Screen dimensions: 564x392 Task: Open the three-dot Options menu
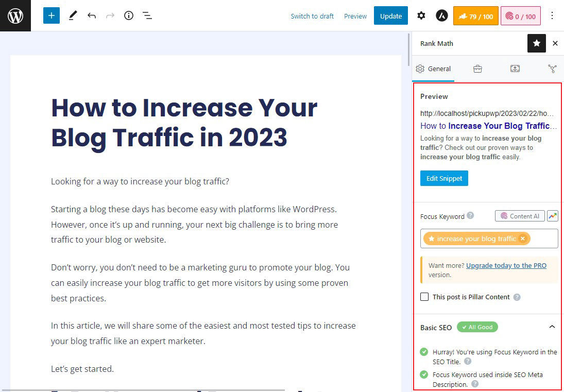[552, 16]
